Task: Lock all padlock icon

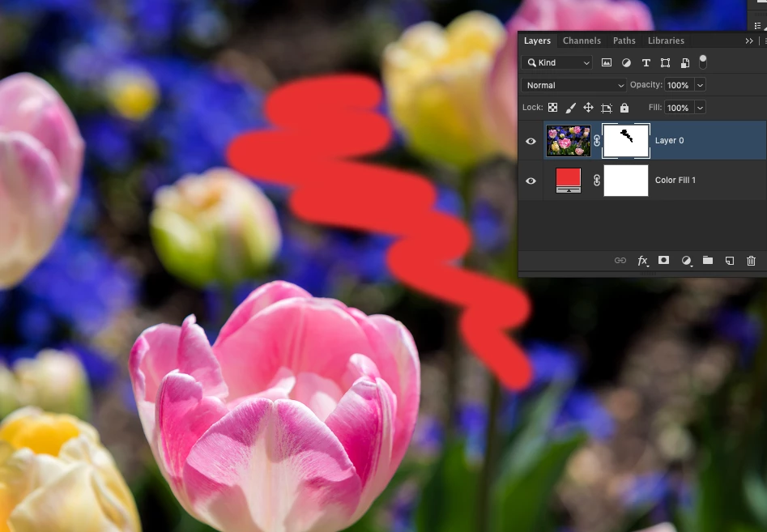Action: tap(624, 108)
